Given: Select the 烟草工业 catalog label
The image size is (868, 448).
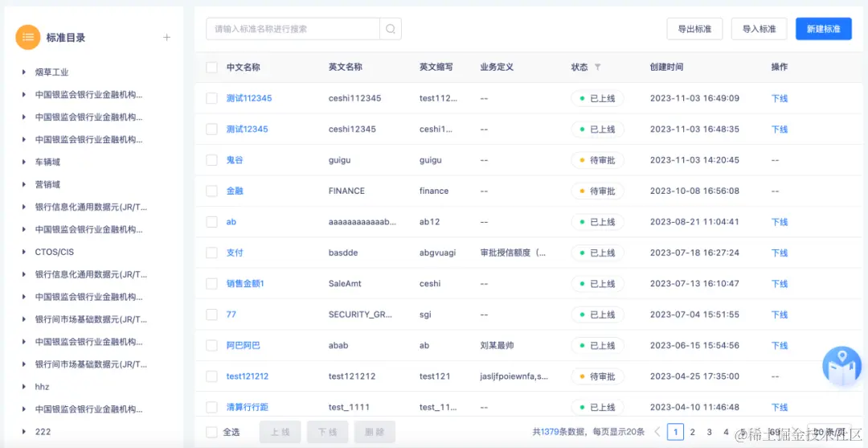Looking at the screenshot, I should click(x=52, y=72).
